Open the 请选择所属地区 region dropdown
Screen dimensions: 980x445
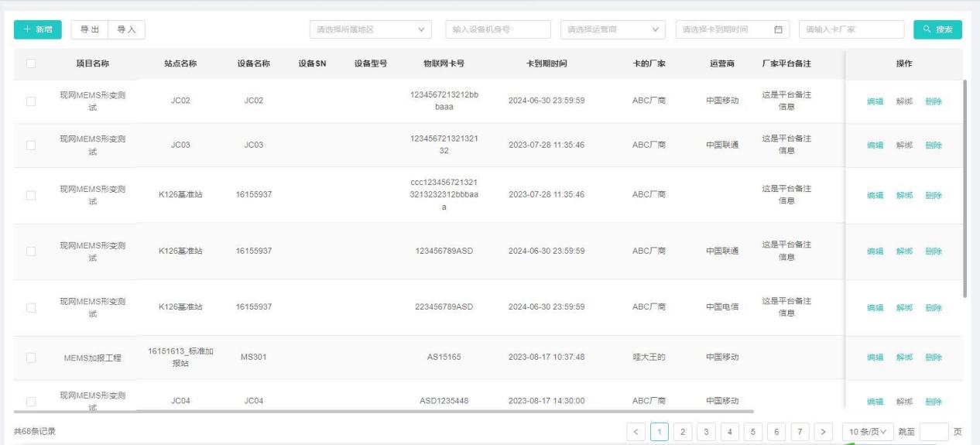pyautogui.click(x=372, y=29)
